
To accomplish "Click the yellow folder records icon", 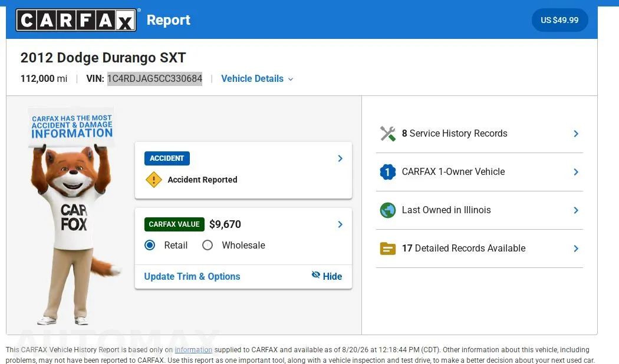I will [x=388, y=249].
